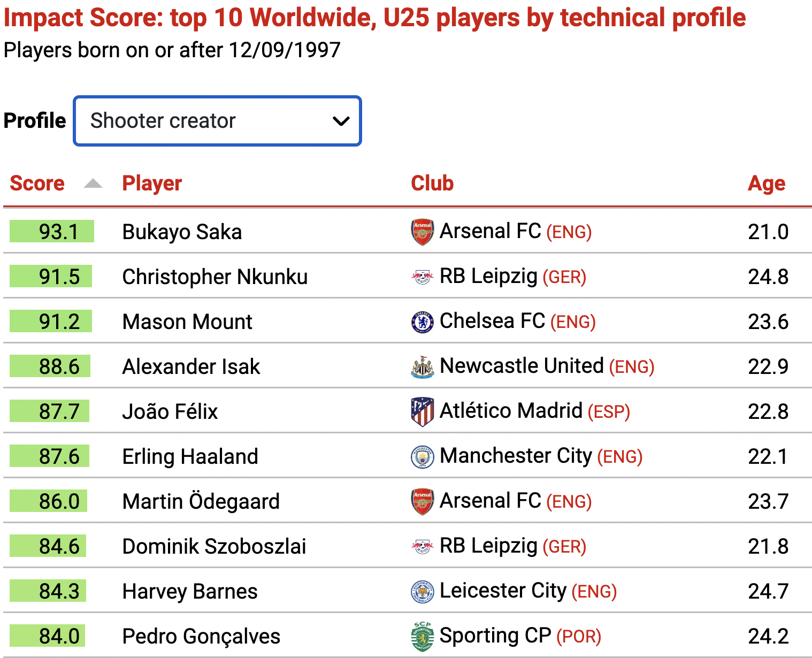Viewport: 812px width, 658px height.
Task: Click the Leicester City crest icon
Action: [x=423, y=592]
